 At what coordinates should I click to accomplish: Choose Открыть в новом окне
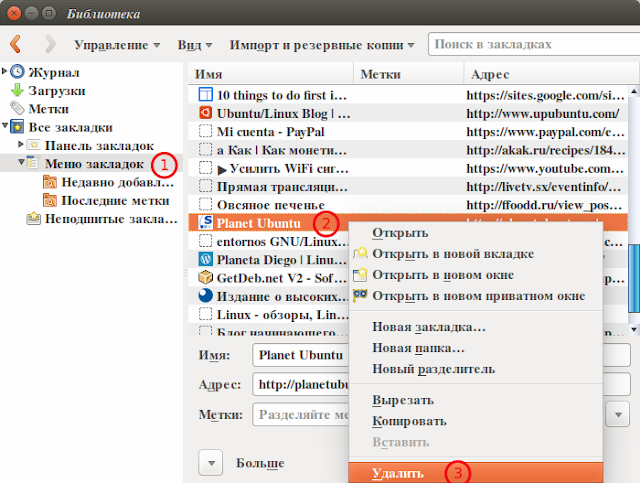[476, 275]
